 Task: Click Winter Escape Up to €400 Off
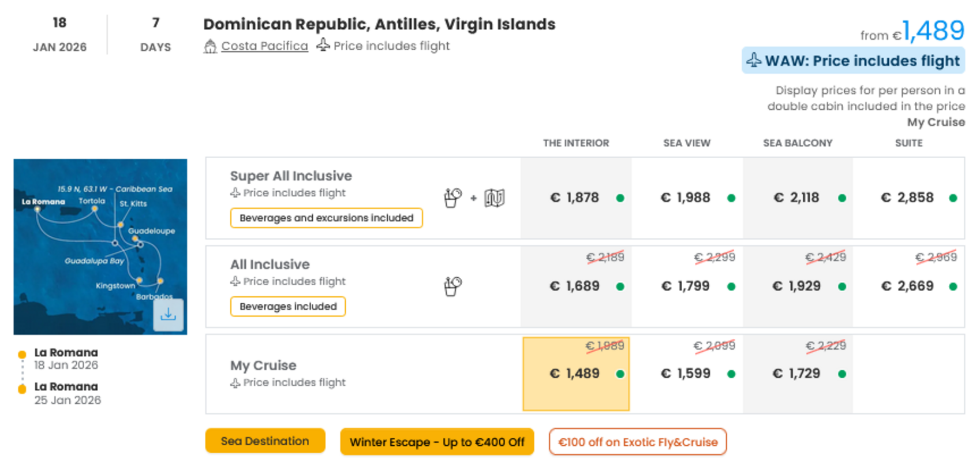coord(437,442)
